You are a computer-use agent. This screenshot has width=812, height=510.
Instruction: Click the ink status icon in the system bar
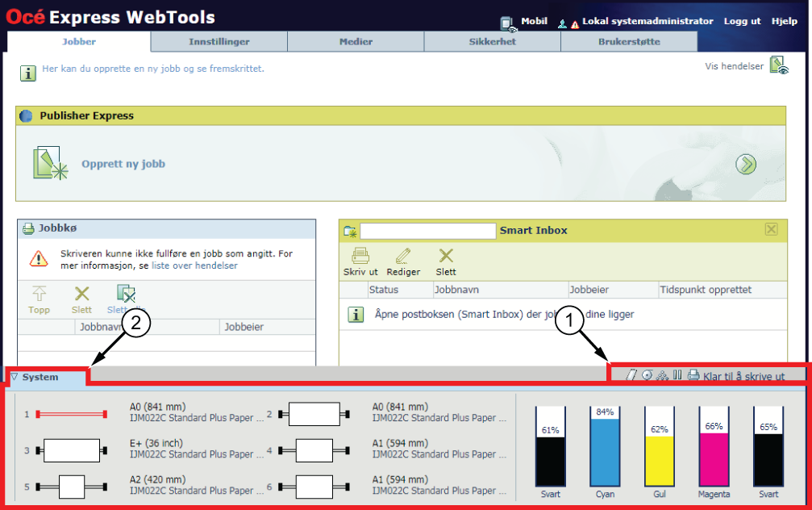click(x=662, y=374)
